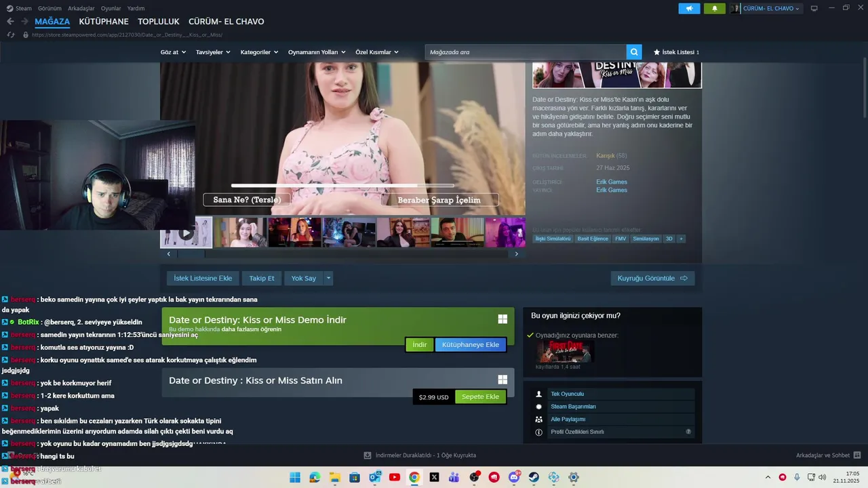Expand Oynamanın Yolları dropdown
This screenshot has height=488, width=868.
[317, 52]
